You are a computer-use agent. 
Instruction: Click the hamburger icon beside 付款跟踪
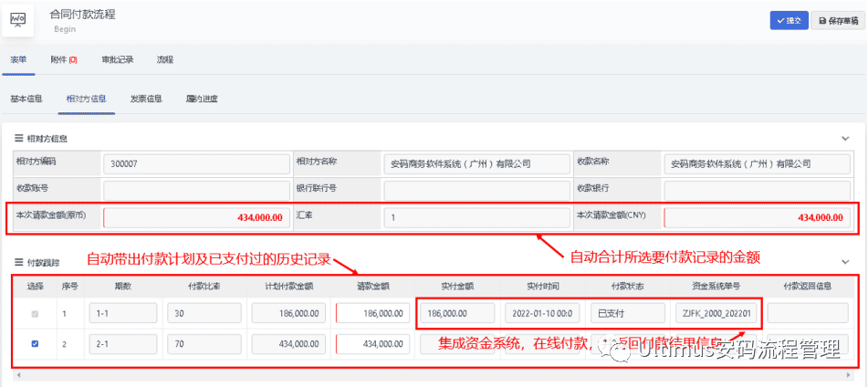(x=18, y=261)
